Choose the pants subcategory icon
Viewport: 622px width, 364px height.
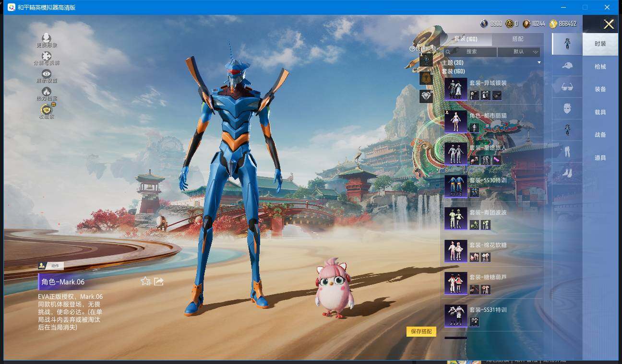(x=567, y=152)
